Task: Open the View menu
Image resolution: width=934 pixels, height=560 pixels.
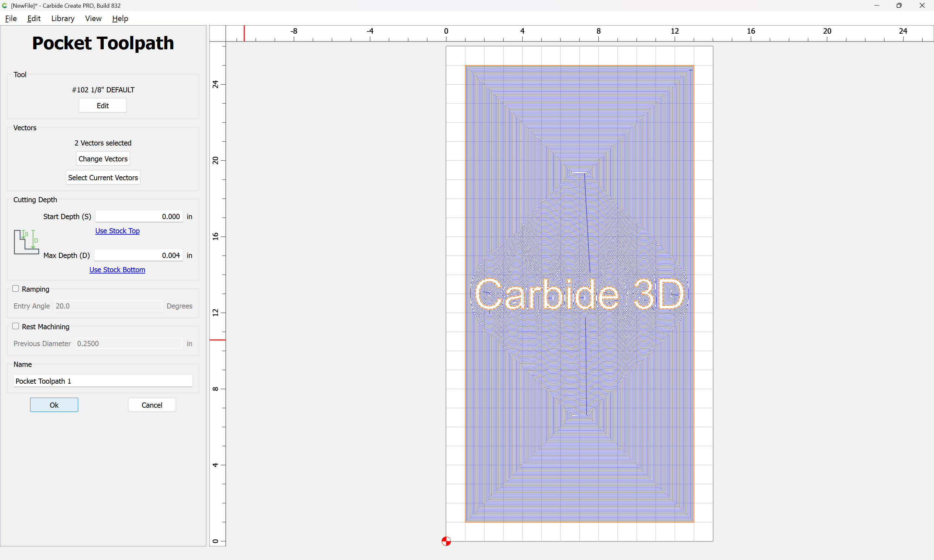Action: coord(93,18)
